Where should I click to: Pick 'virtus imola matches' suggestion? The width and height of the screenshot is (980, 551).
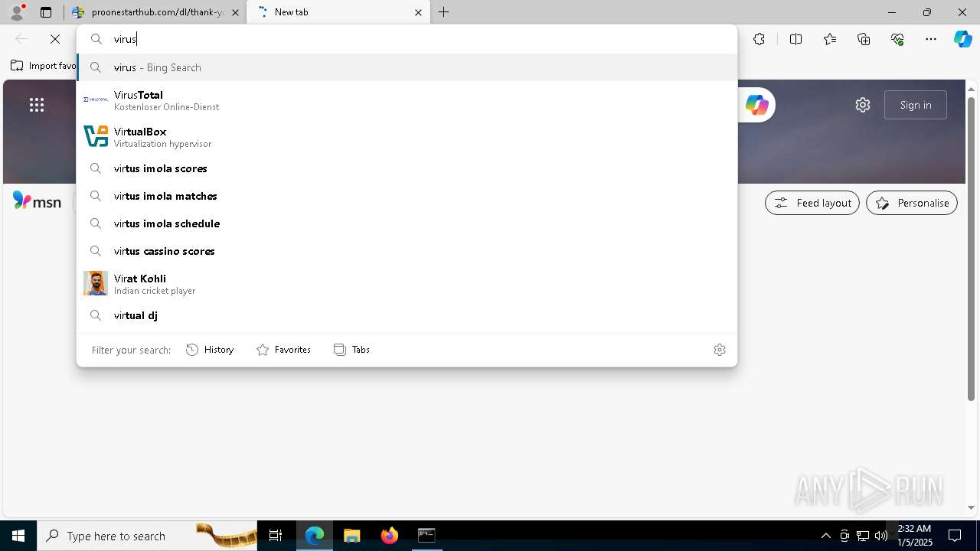[x=407, y=196]
